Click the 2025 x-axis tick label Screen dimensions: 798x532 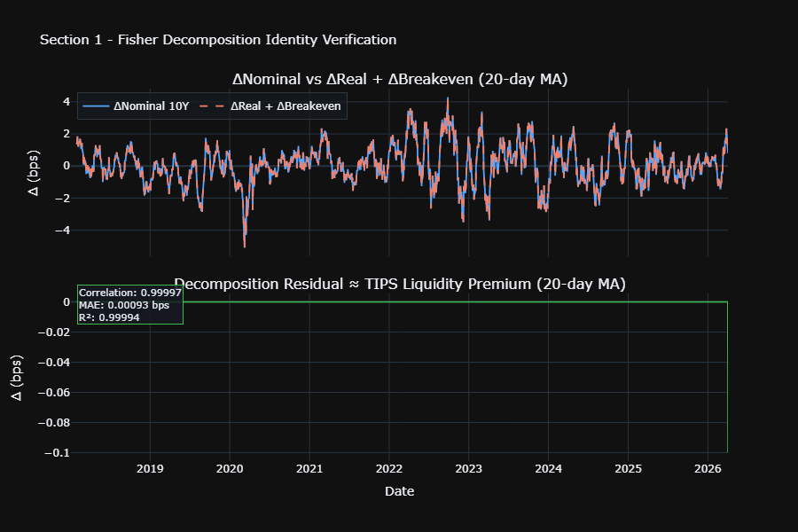(x=628, y=469)
